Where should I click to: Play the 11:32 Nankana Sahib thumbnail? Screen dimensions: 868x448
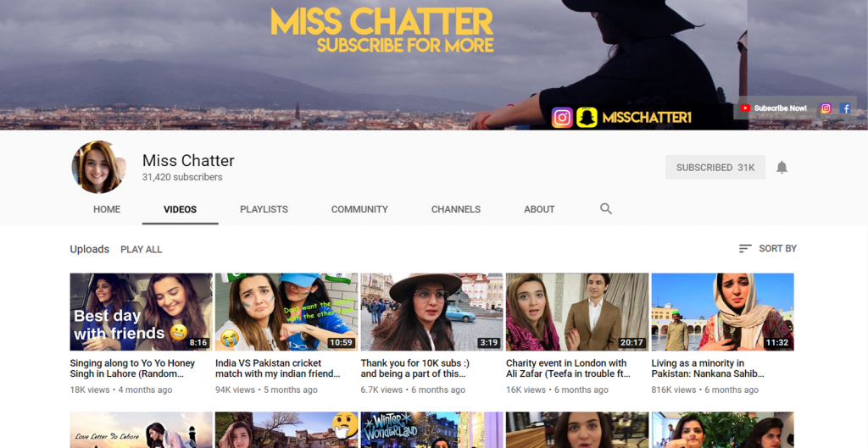pyautogui.click(x=722, y=312)
